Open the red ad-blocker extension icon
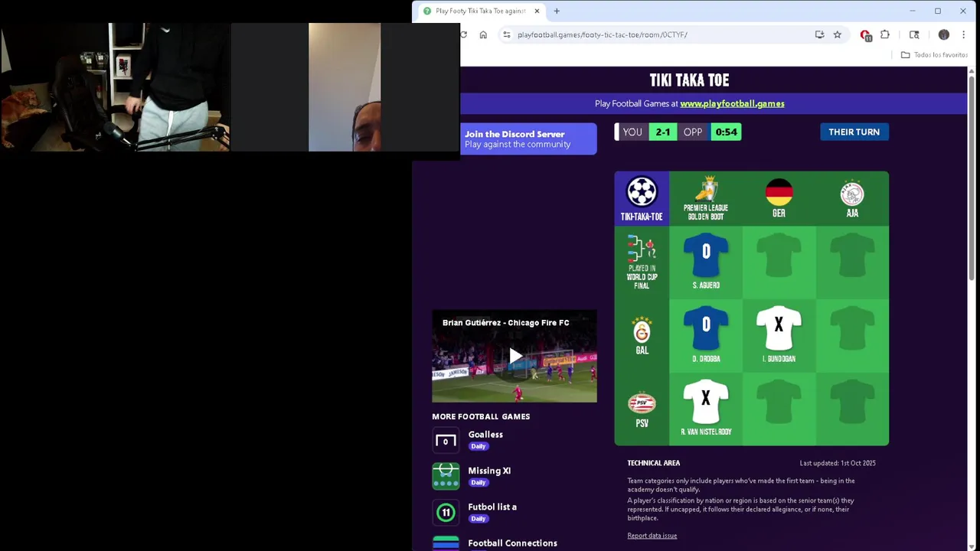Screen dimensions: 980x551 [866, 35]
